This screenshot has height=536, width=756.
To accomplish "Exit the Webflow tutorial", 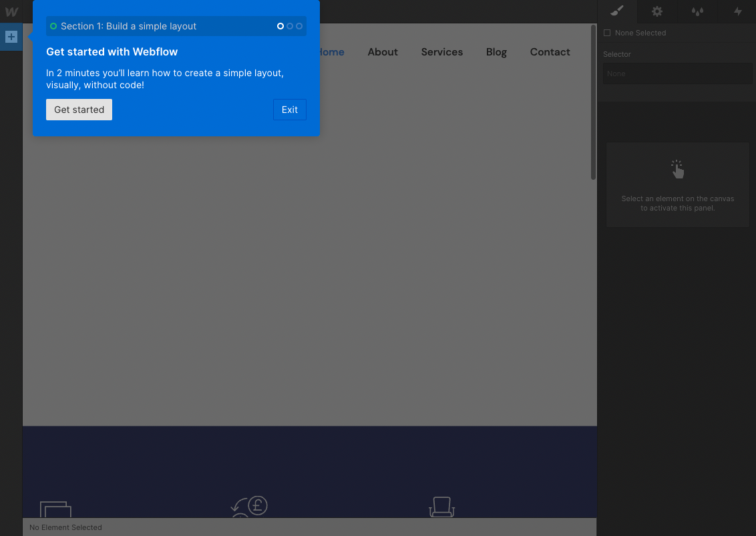I will (289, 110).
